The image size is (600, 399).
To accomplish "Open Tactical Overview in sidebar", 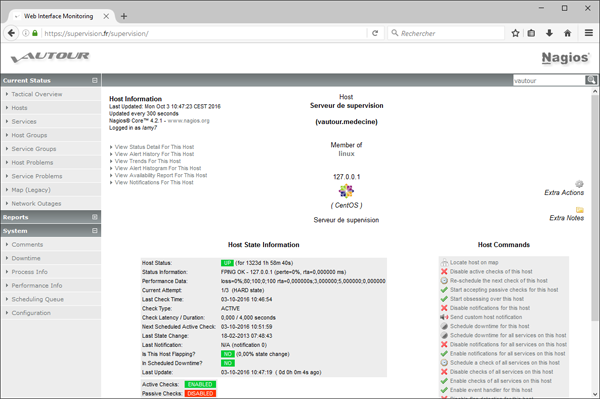I will tap(37, 94).
